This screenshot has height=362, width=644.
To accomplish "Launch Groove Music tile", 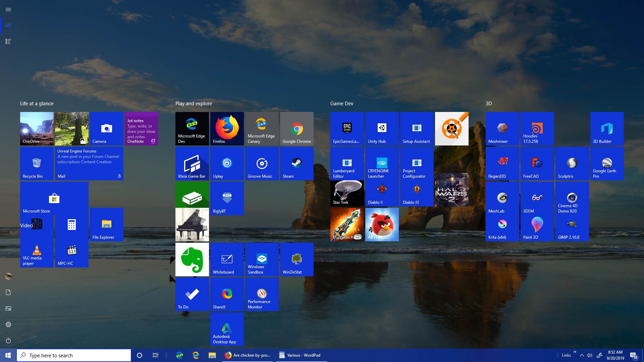I will coord(262,164).
